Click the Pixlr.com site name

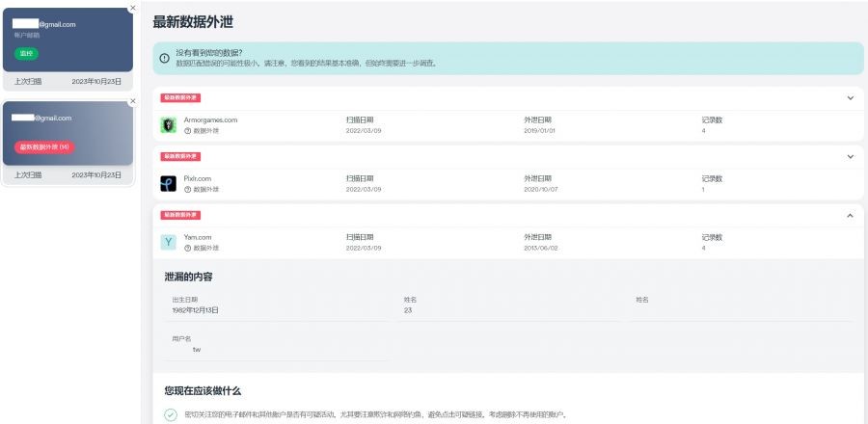coord(197,178)
